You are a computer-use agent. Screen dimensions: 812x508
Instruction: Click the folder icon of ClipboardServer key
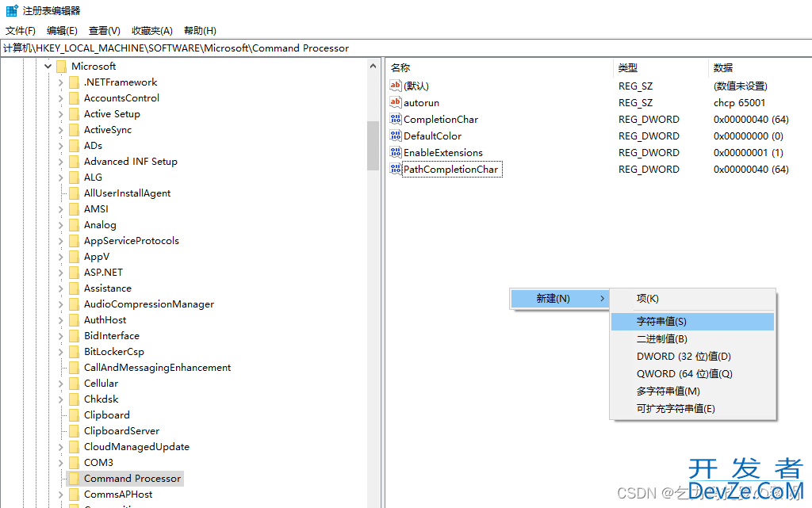point(74,431)
